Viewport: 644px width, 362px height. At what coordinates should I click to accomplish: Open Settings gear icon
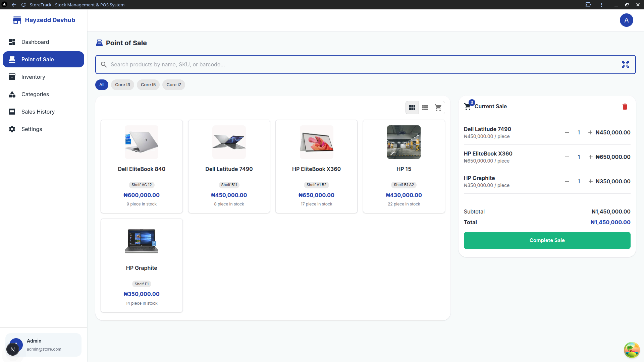(12, 129)
